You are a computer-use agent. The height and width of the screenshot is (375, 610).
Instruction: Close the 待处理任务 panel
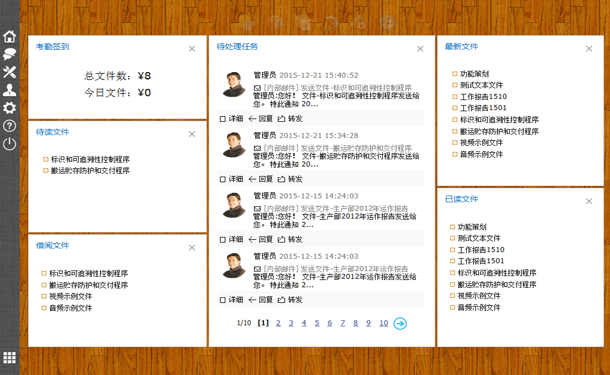[420, 49]
